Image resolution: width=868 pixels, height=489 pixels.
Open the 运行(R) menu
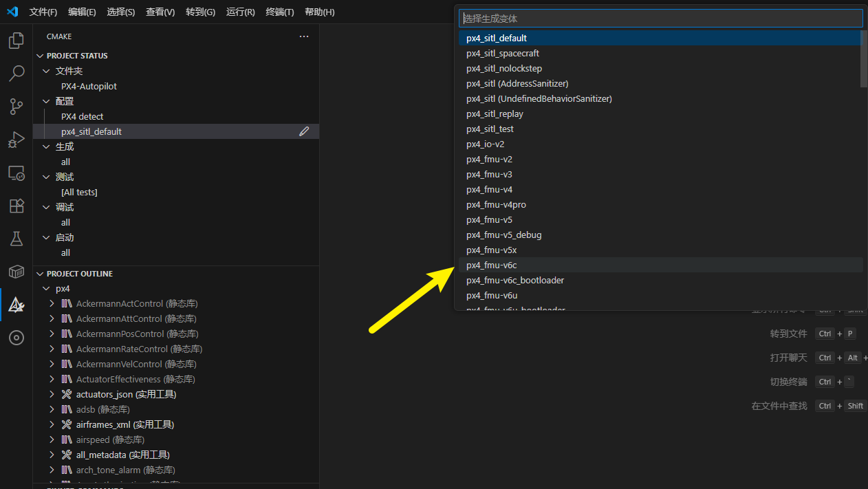(x=240, y=12)
